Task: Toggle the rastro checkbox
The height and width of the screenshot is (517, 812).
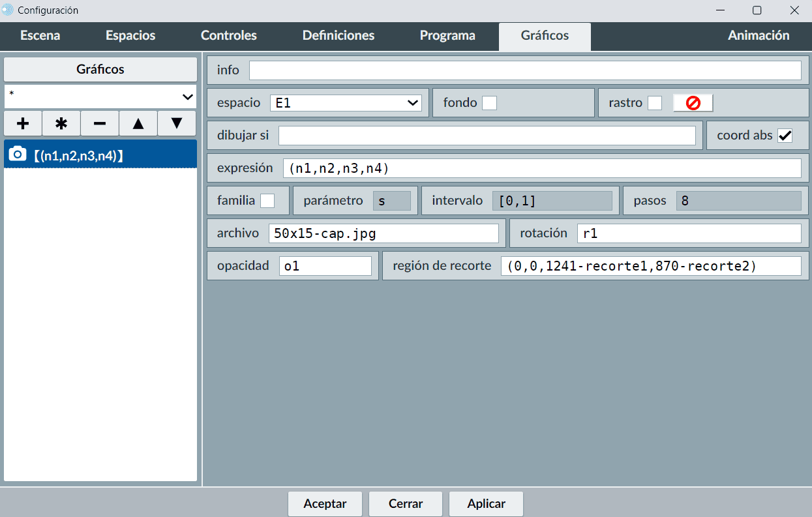Action: (655, 103)
